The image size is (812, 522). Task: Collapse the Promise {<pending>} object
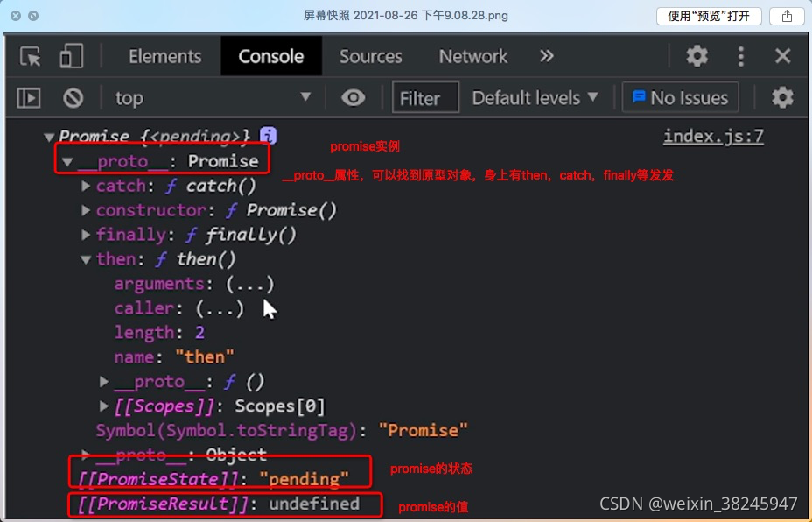coord(49,137)
